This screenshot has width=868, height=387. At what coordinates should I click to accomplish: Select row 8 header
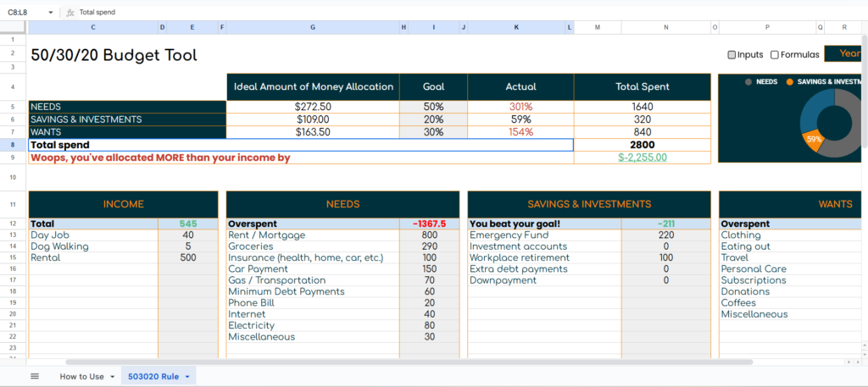coord(14,145)
